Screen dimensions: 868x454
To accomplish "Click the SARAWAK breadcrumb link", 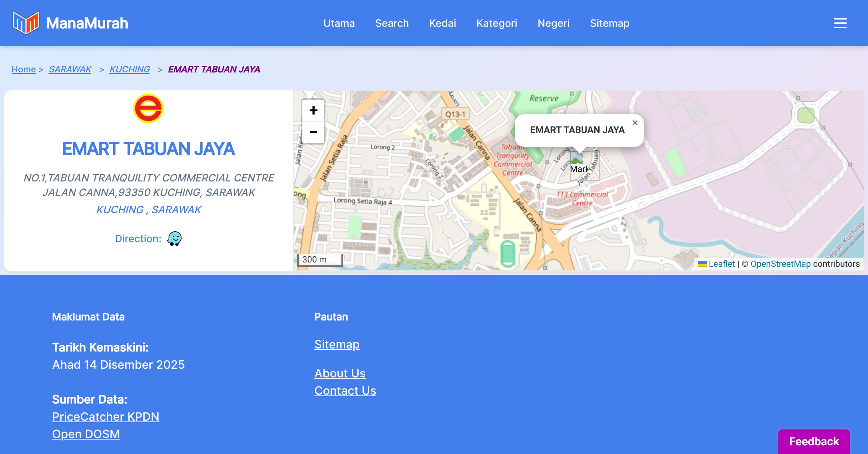I will [70, 69].
